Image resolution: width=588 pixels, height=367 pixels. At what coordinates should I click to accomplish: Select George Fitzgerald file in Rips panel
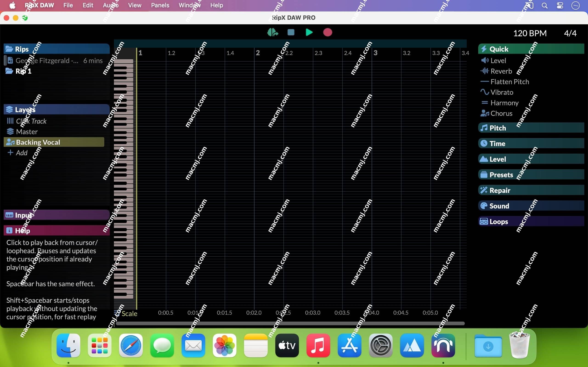point(47,61)
